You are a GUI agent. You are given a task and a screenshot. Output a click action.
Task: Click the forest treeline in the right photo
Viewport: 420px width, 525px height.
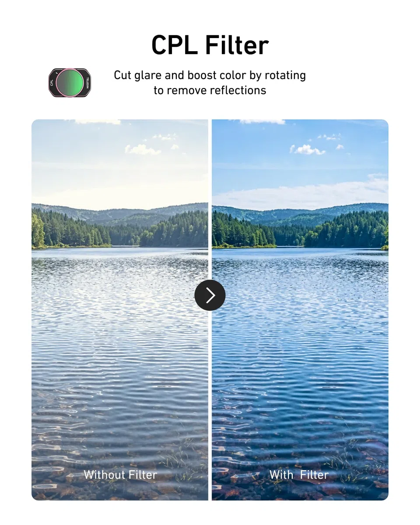[x=300, y=230]
